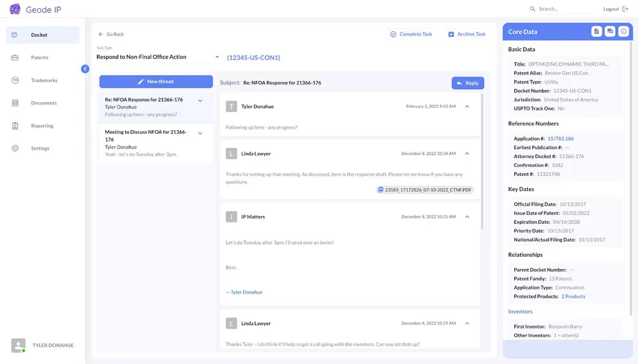Open the comments icon in Core Data header
638x364 pixels.
610,31
